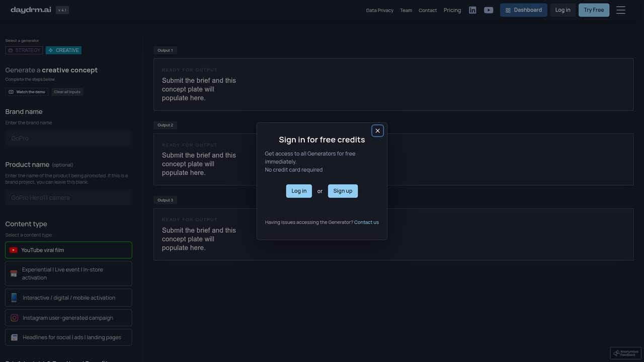Click the Output 3 label
Viewport: 644px width, 362px height.
(x=165, y=200)
